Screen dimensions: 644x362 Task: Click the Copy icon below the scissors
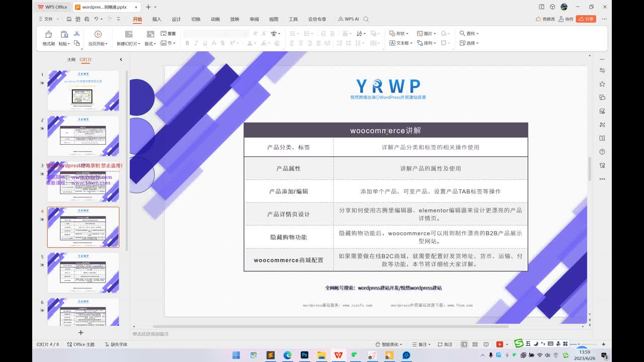tap(76, 43)
